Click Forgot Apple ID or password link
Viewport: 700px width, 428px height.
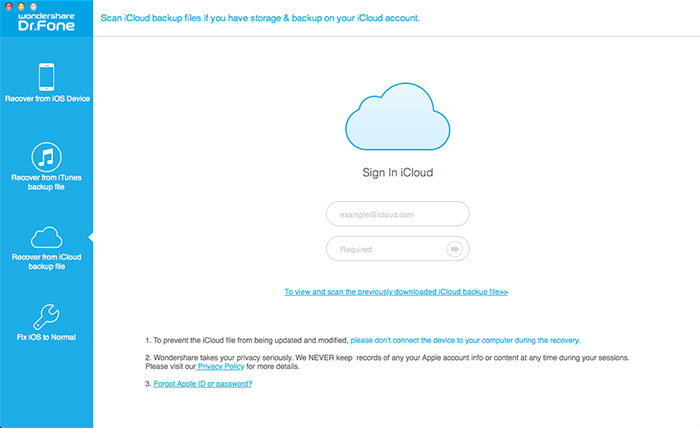pyautogui.click(x=203, y=384)
